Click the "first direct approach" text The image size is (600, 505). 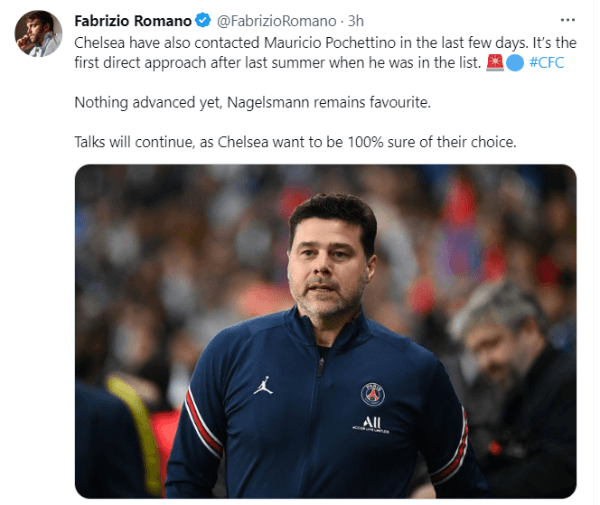tap(156, 64)
